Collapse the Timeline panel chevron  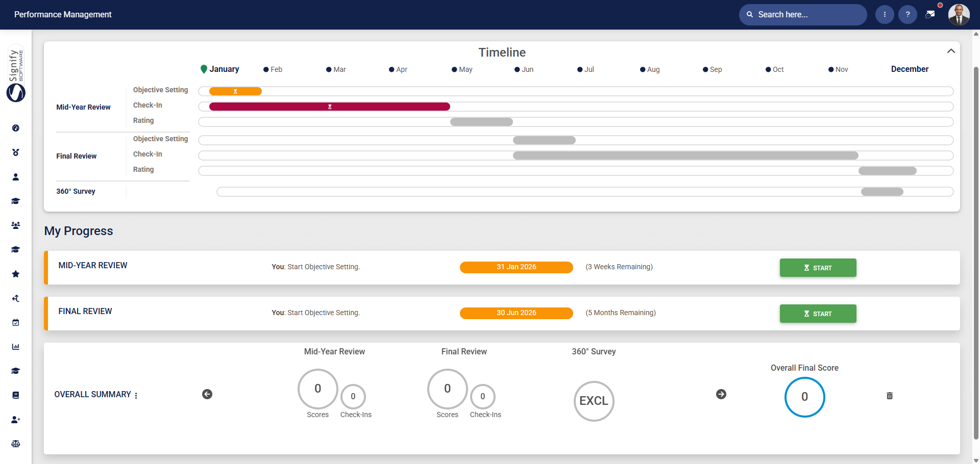click(951, 50)
